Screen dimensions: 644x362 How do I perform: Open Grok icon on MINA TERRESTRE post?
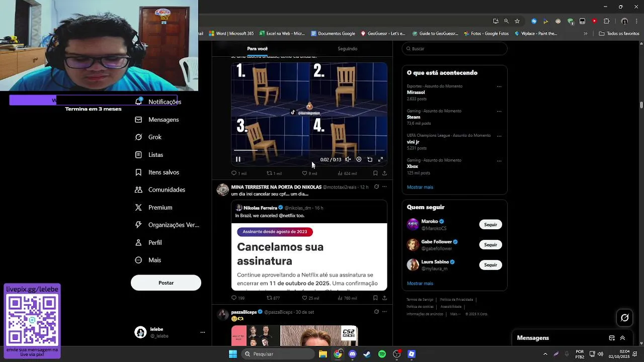point(376,187)
